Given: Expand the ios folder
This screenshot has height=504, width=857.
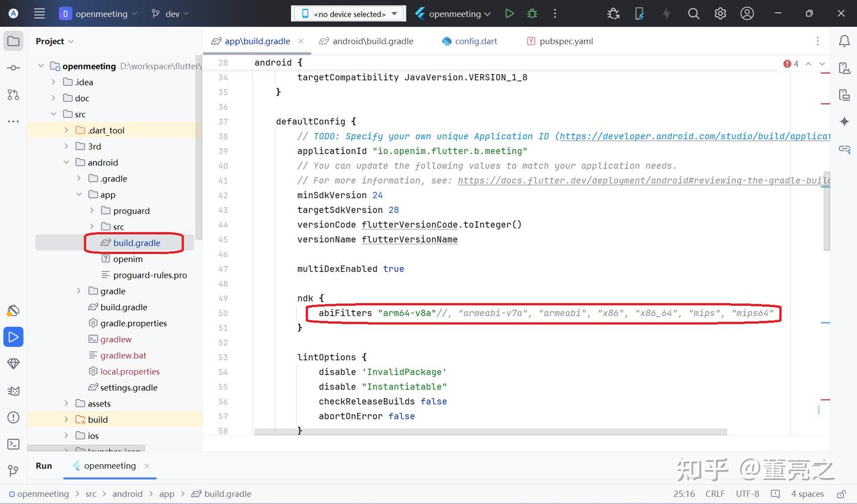Looking at the screenshot, I should (67, 436).
